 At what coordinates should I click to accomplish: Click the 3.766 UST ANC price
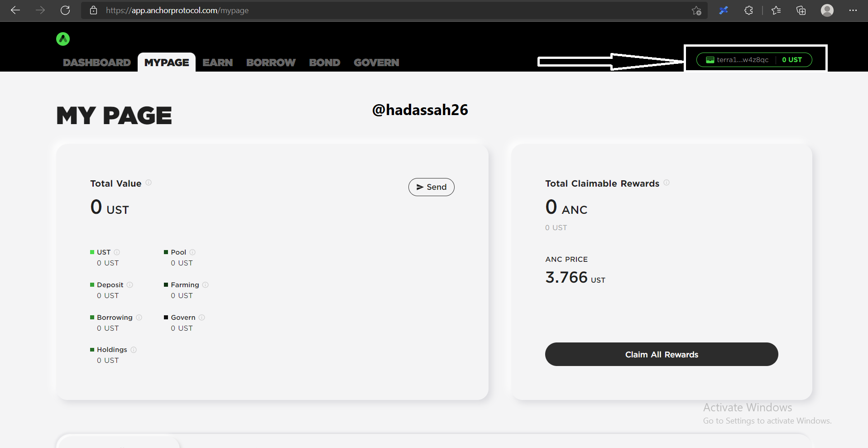[x=575, y=277]
